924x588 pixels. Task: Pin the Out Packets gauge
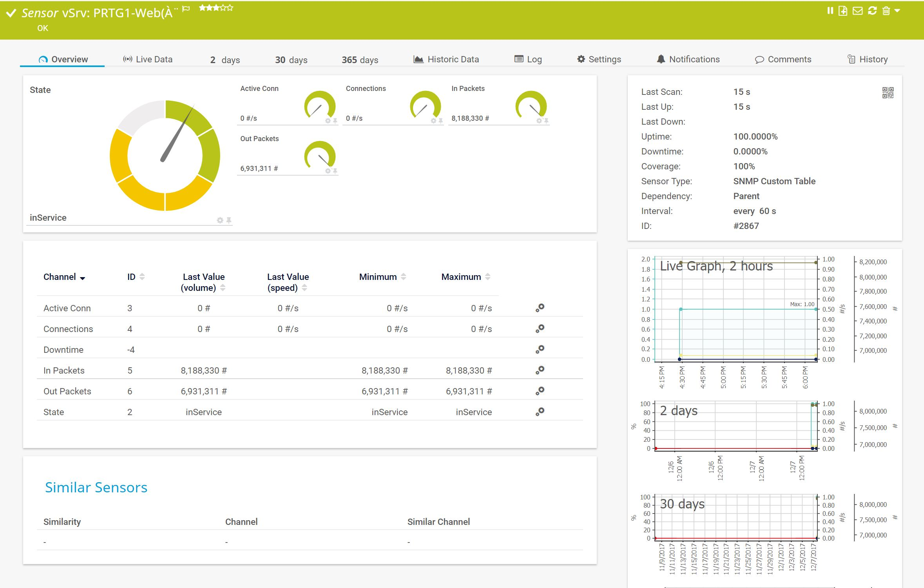click(335, 171)
